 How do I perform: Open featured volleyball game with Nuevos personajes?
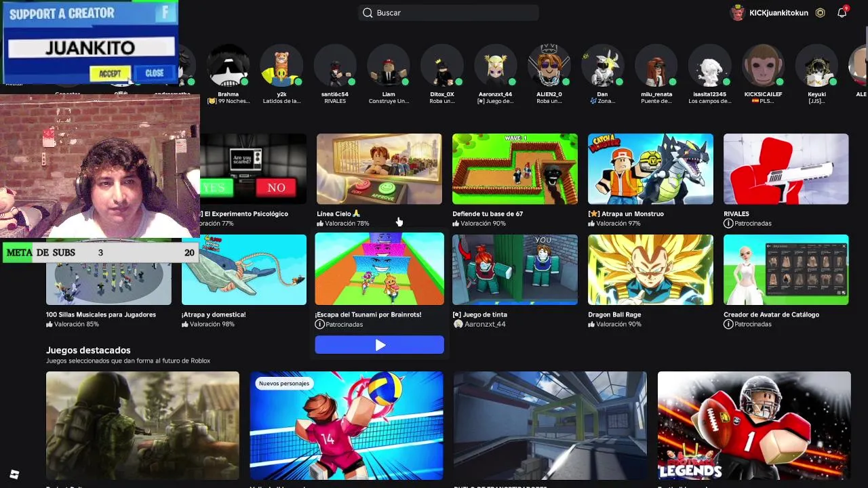pos(347,426)
